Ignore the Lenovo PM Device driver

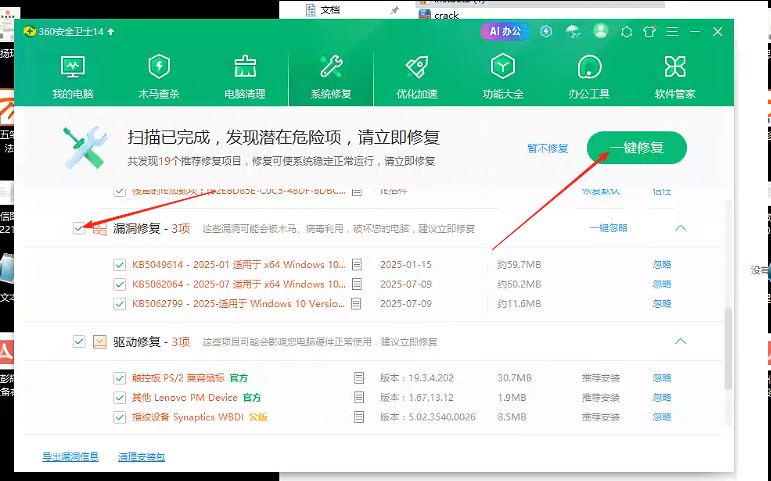pyautogui.click(x=662, y=397)
